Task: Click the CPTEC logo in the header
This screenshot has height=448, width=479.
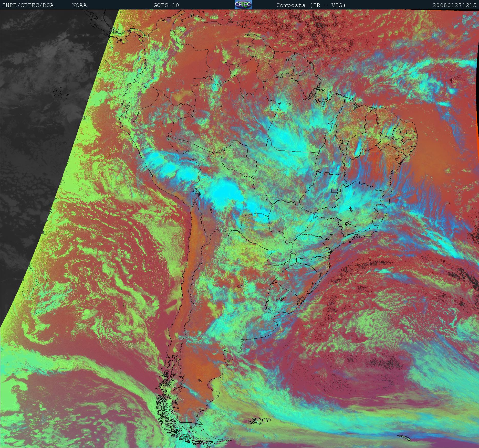Action: [x=243, y=5]
